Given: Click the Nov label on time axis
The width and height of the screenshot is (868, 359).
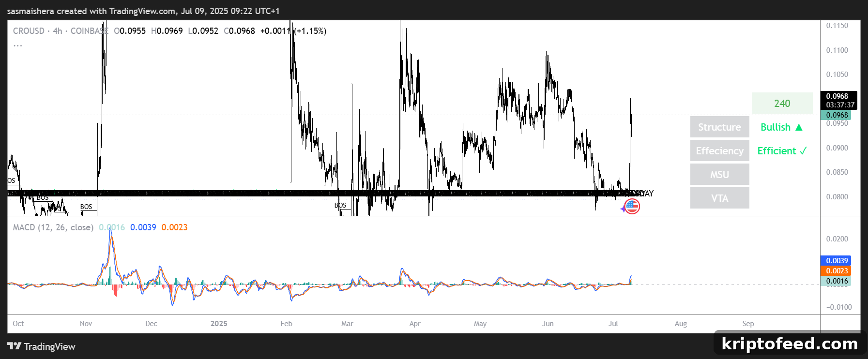Looking at the screenshot, I should click(86, 324).
